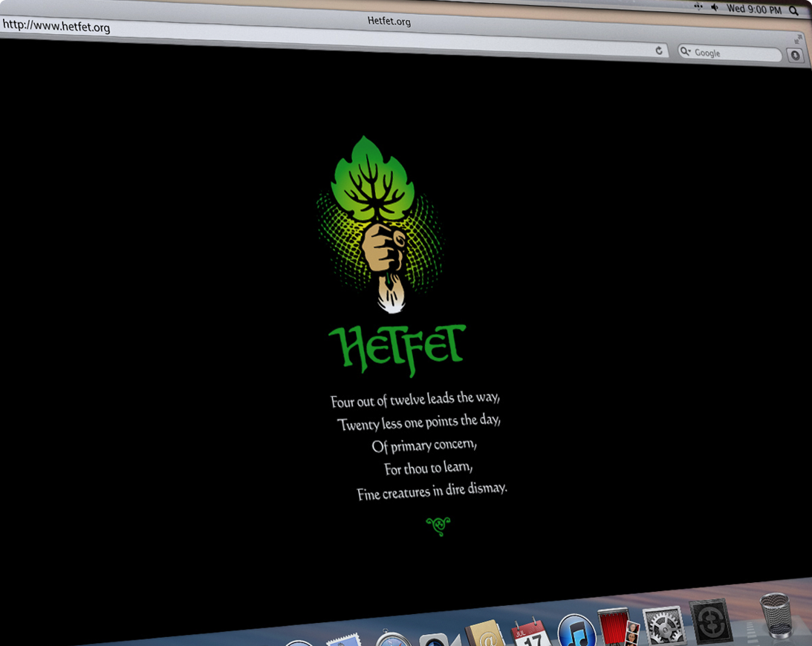
Task: Click the text 'For thou to learn,'
Action: 428,469
